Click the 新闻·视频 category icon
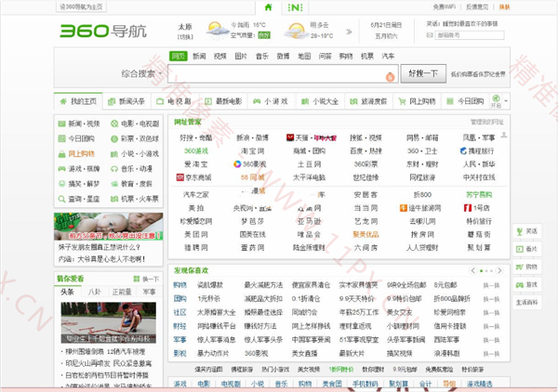The width and height of the screenshot is (558, 392). pos(62,124)
